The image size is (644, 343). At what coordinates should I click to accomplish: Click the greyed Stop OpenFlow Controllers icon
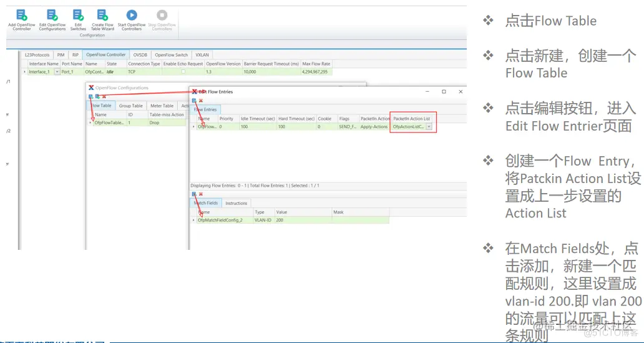(162, 15)
